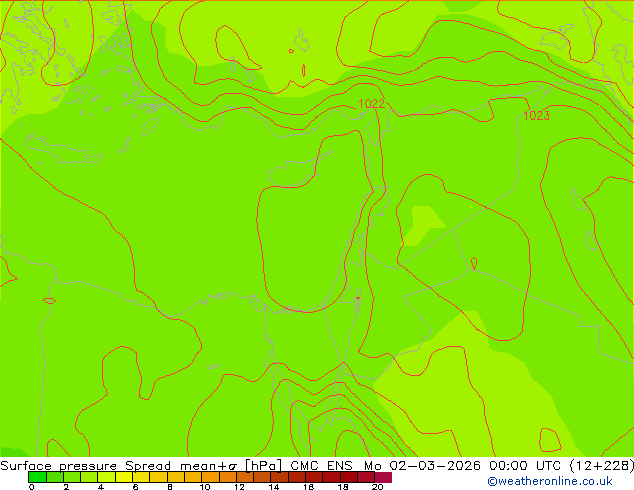Click the legend number 16
The image size is (634, 490).
point(308,487)
